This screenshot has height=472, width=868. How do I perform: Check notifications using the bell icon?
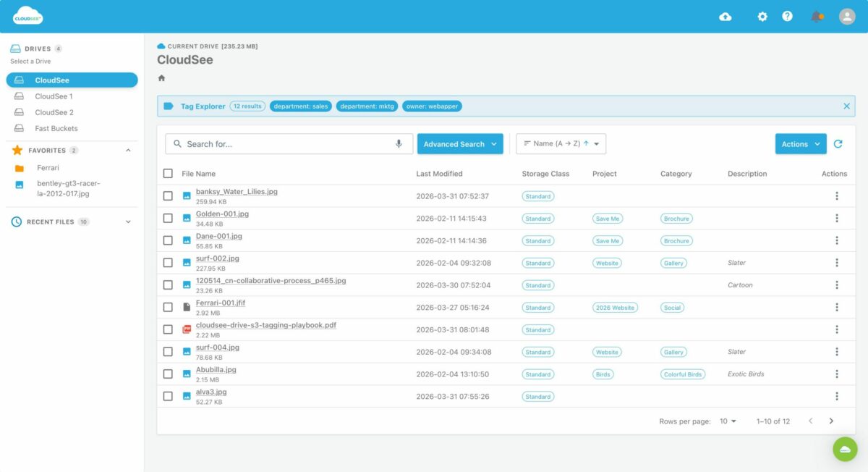click(816, 15)
